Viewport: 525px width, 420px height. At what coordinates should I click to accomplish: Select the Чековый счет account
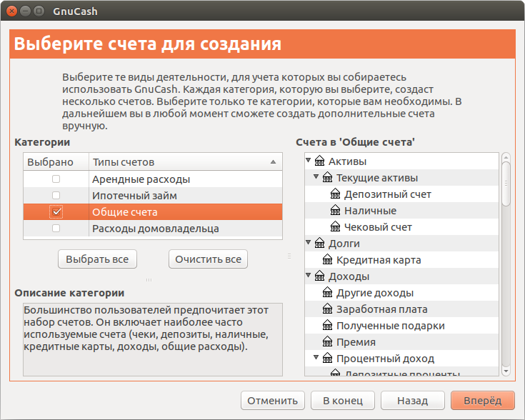(378, 227)
